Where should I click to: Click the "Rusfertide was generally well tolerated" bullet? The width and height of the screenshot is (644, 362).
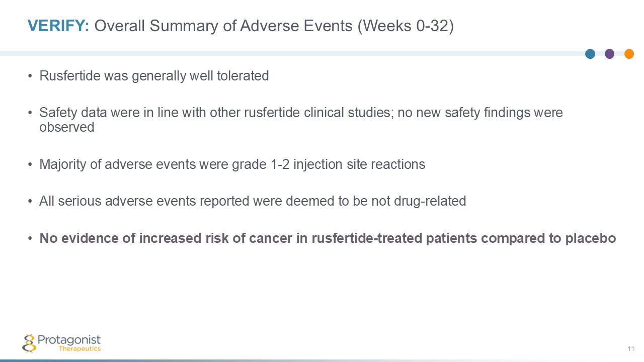tap(154, 76)
